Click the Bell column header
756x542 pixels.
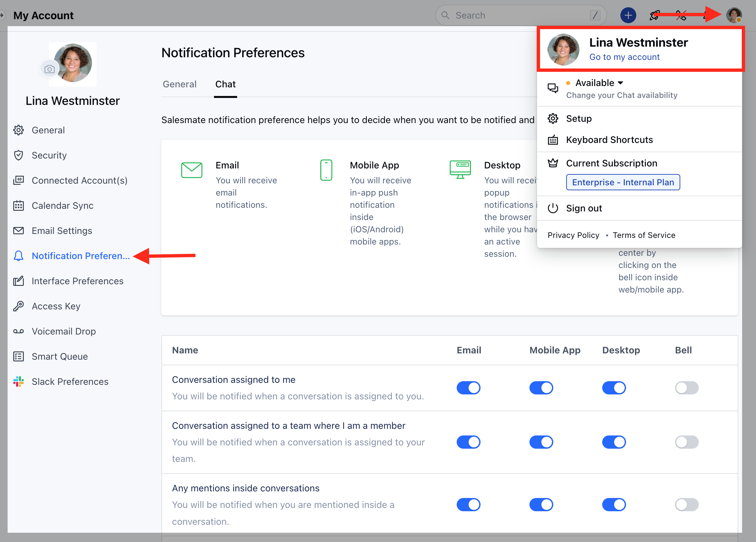(683, 350)
